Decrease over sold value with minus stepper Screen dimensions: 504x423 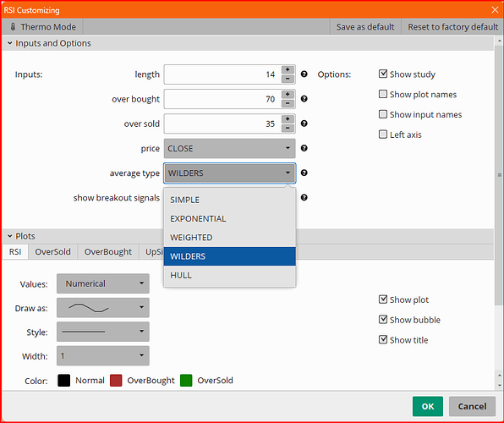tap(288, 129)
